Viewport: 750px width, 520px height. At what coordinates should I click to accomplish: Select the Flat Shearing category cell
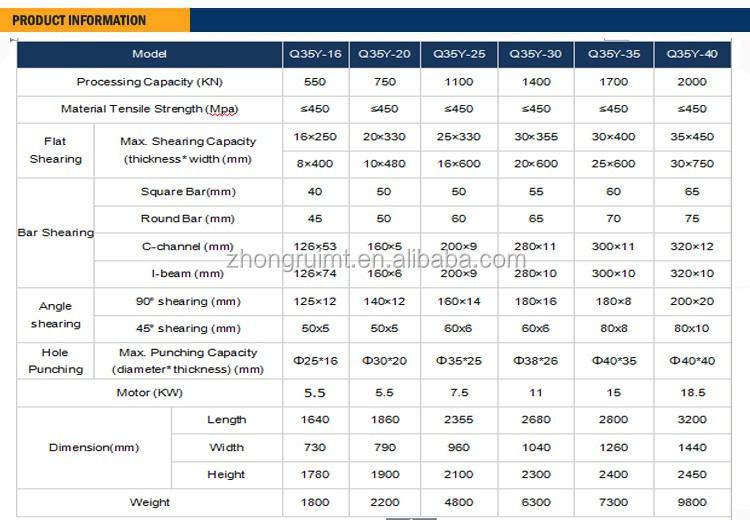pyautogui.click(x=56, y=151)
